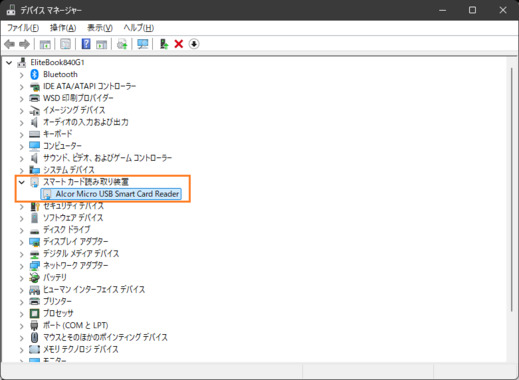Click the Back arrow toolbar icon
Image resolution: width=519 pixels, height=380 pixels.
click(x=10, y=44)
